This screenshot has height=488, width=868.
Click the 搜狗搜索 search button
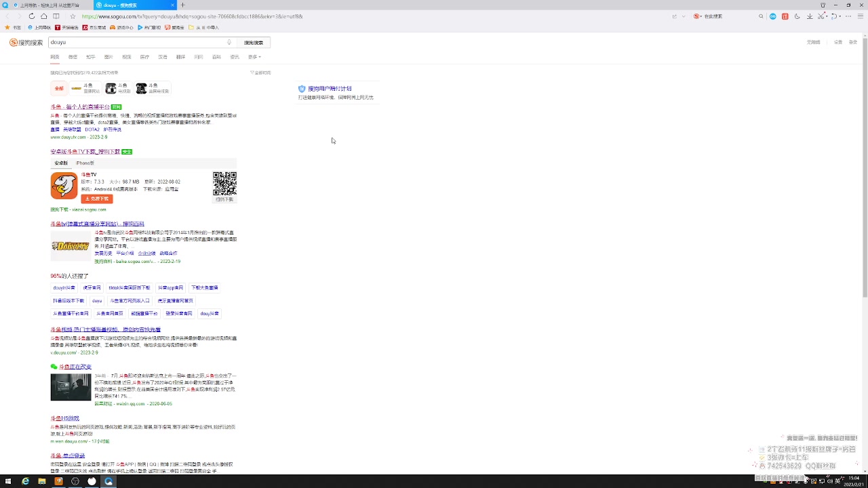[x=254, y=42]
